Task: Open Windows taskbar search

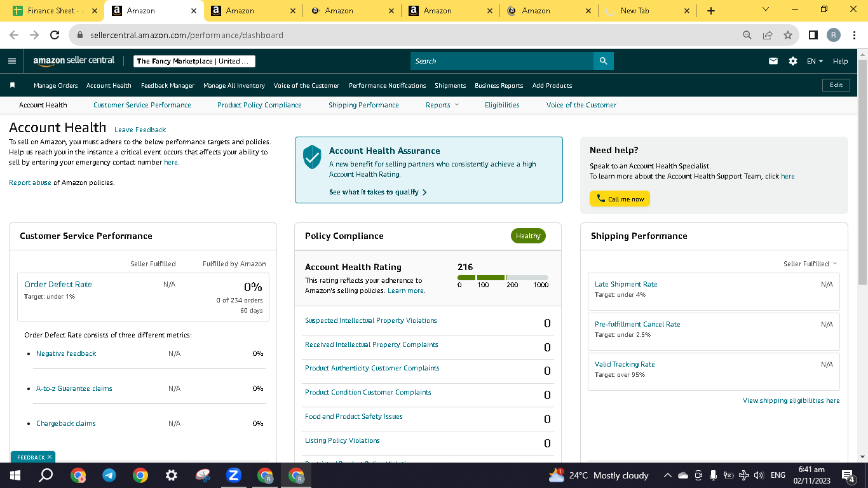Action: [46, 475]
